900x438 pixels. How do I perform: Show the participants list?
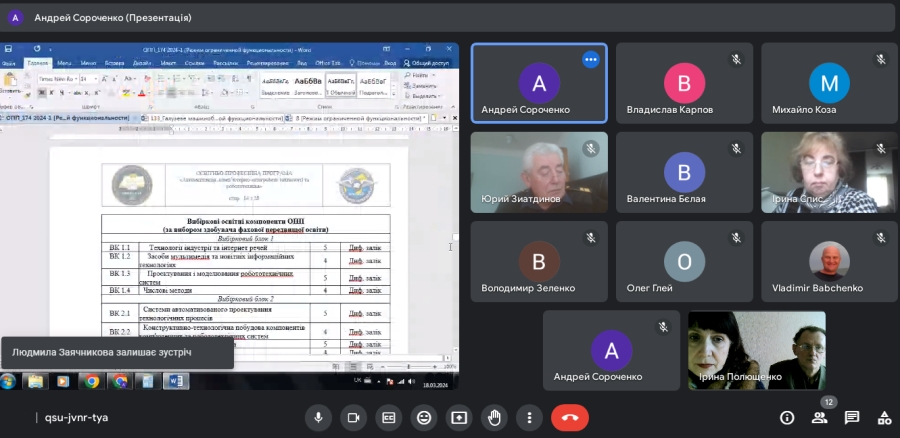click(x=820, y=417)
